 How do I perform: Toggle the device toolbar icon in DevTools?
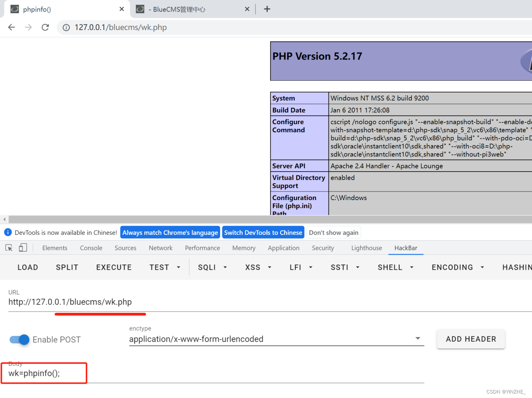23,247
